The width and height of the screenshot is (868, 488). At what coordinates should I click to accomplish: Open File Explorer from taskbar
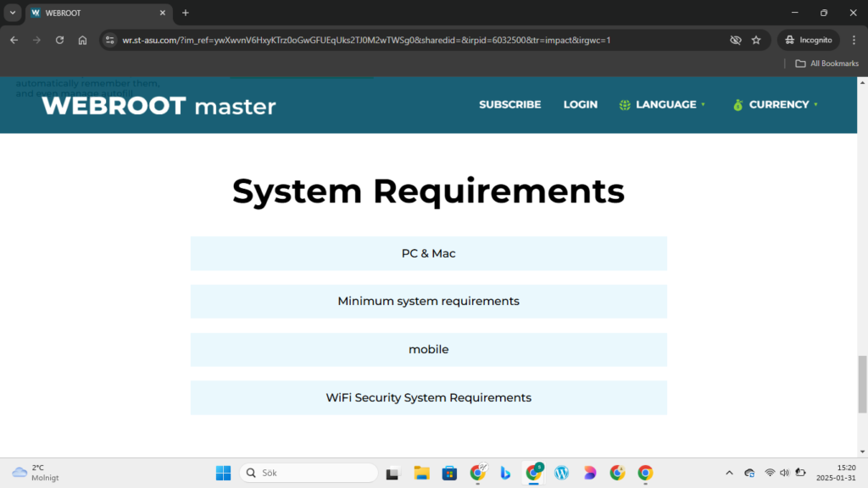pos(421,473)
